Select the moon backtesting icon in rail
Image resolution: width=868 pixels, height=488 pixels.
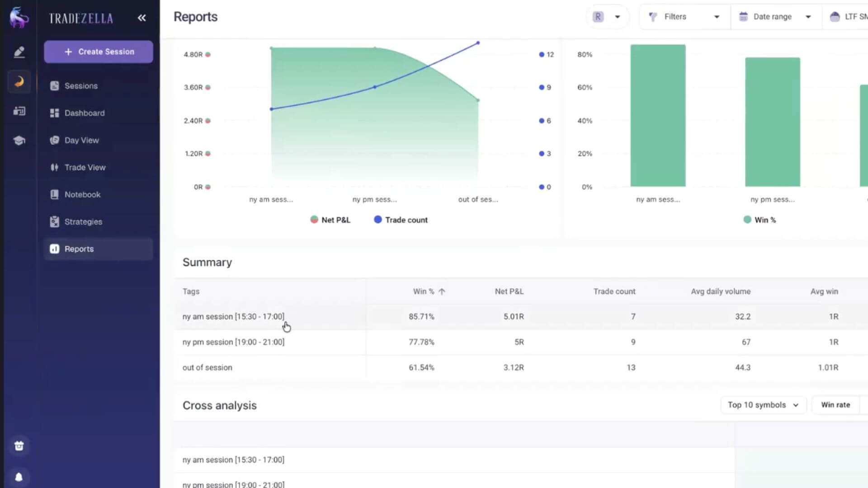pos(19,81)
